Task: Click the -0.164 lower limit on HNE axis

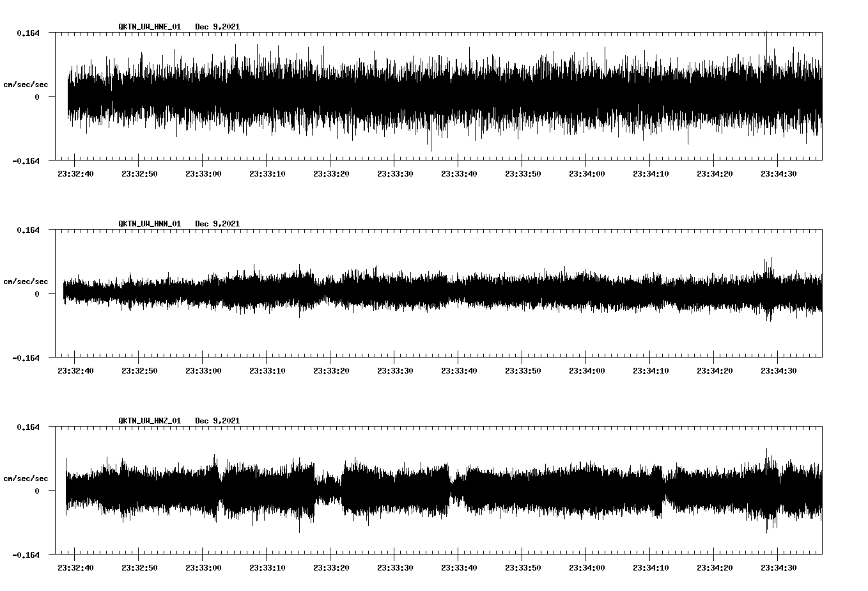Action: (26, 161)
